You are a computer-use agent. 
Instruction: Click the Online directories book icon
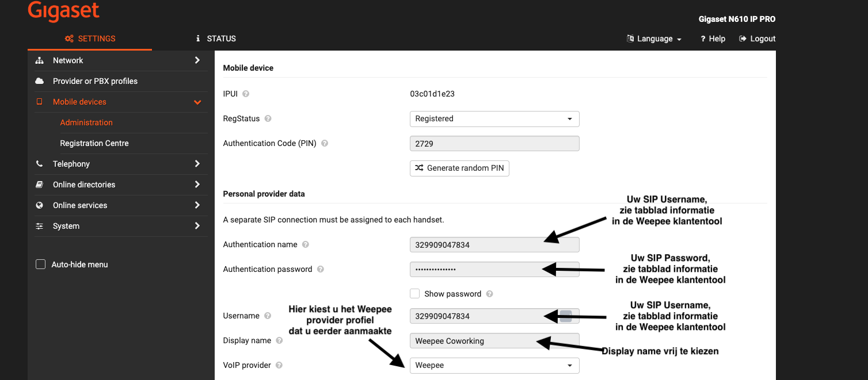click(x=40, y=185)
